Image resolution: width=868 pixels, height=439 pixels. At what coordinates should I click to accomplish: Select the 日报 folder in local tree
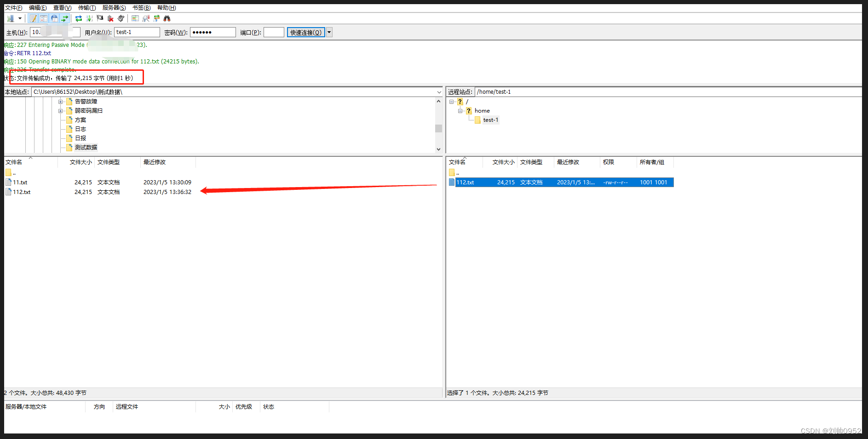click(80, 138)
